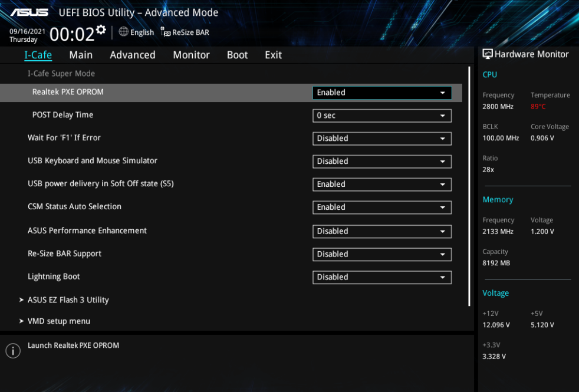The height and width of the screenshot is (392, 579).
Task: Click the ReSize BAR icon in header
Action: click(165, 32)
